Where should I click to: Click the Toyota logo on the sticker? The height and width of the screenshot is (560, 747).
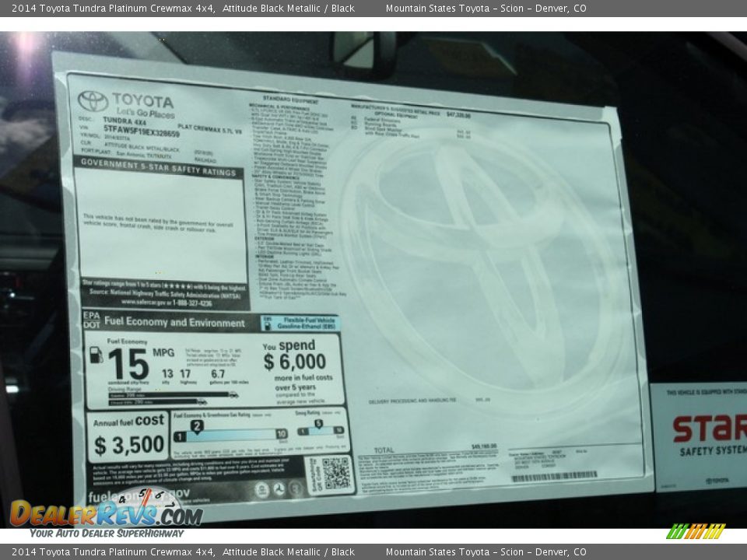[x=92, y=101]
